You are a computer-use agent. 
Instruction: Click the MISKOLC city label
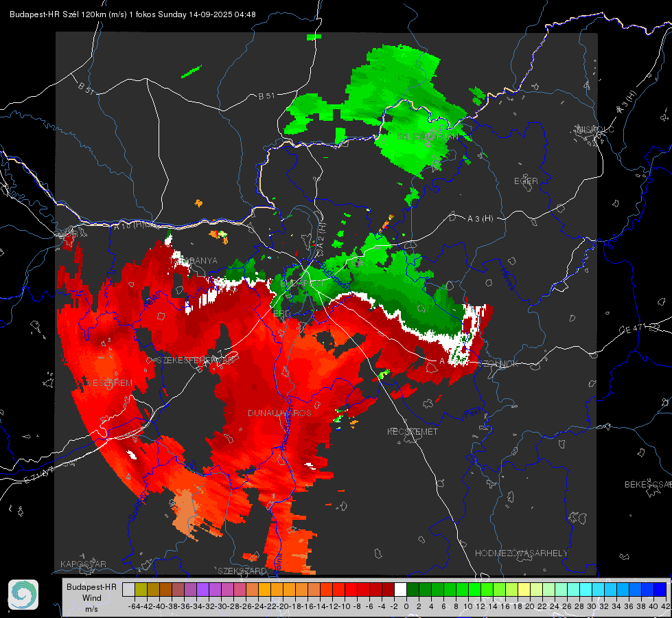[x=596, y=129]
